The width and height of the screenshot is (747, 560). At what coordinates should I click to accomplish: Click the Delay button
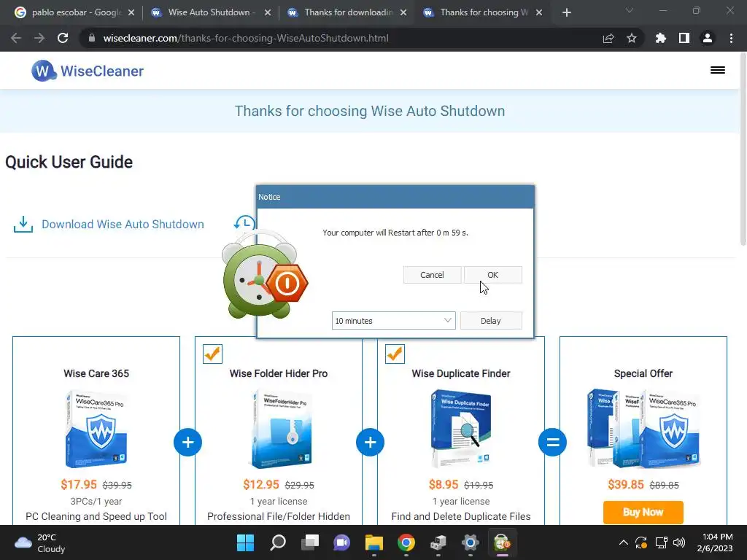click(491, 321)
